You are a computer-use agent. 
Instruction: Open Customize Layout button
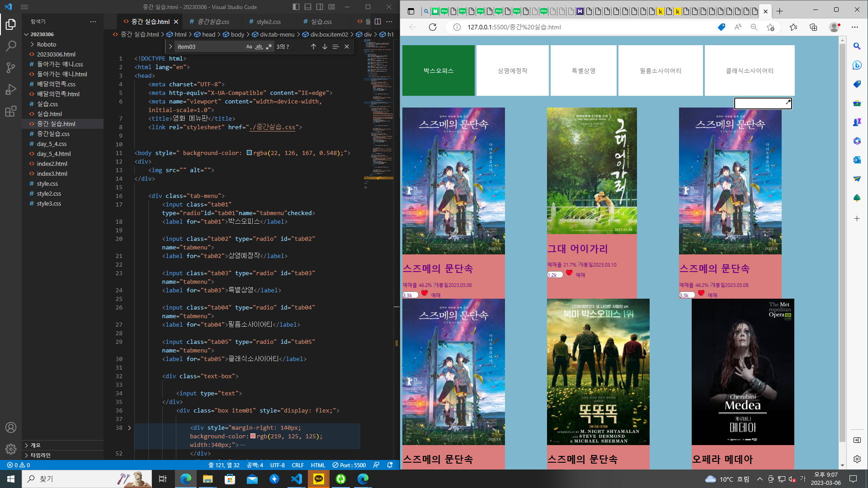coord(332,7)
